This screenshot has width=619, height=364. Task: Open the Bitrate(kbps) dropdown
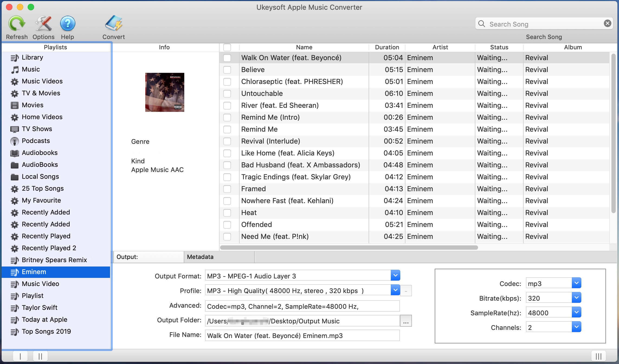point(576,298)
